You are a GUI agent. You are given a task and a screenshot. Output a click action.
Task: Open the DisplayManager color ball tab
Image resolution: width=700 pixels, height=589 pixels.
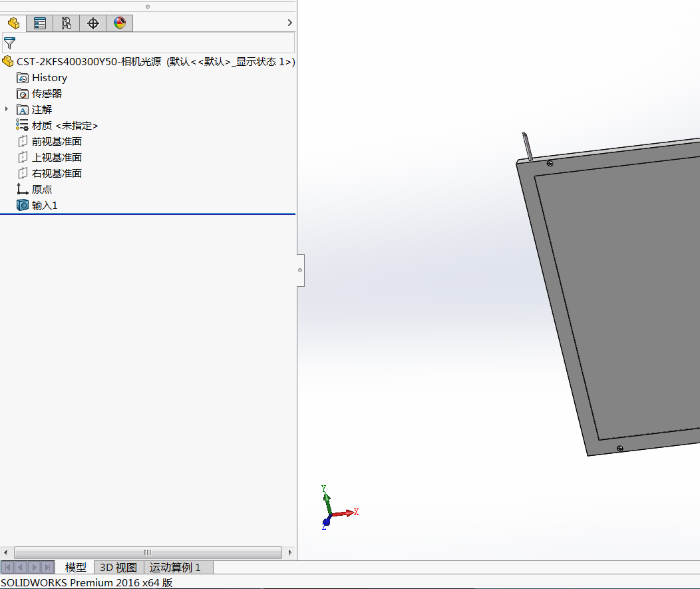click(120, 23)
